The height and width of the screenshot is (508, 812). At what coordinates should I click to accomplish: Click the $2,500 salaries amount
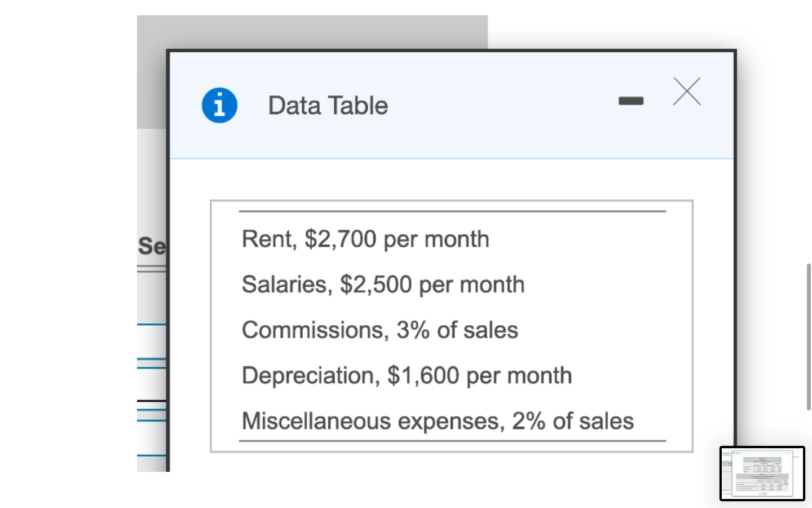(376, 284)
